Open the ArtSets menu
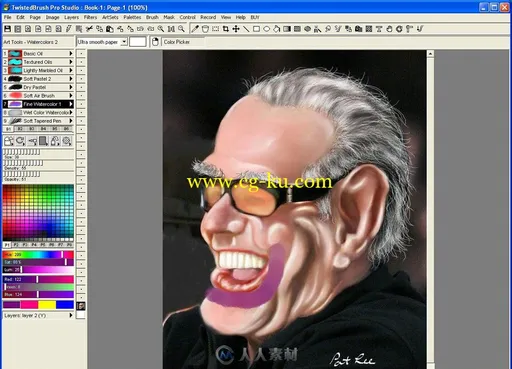 [x=110, y=17]
